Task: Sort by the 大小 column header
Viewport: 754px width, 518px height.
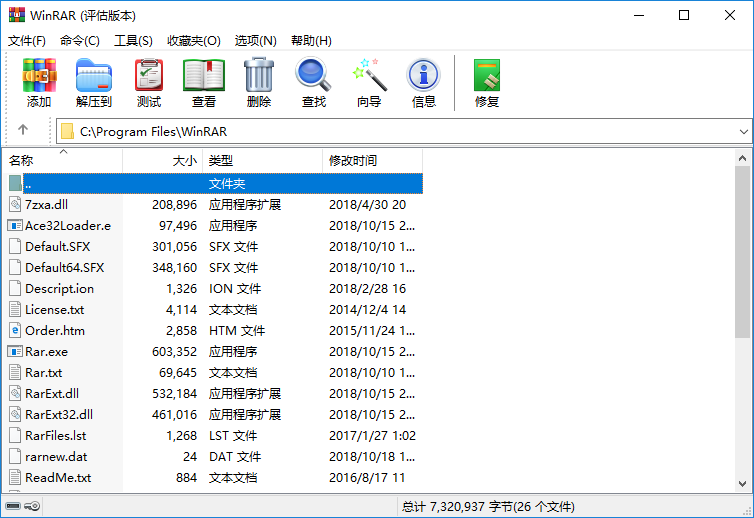Action: [163, 160]
